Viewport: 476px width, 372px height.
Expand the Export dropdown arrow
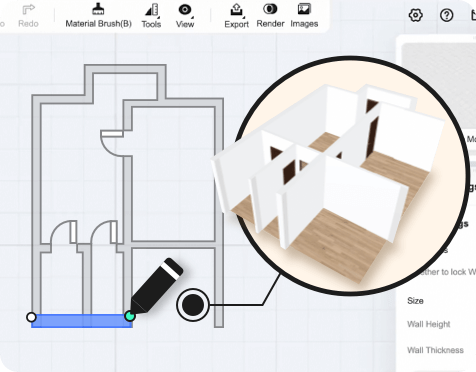click(244, 17)
